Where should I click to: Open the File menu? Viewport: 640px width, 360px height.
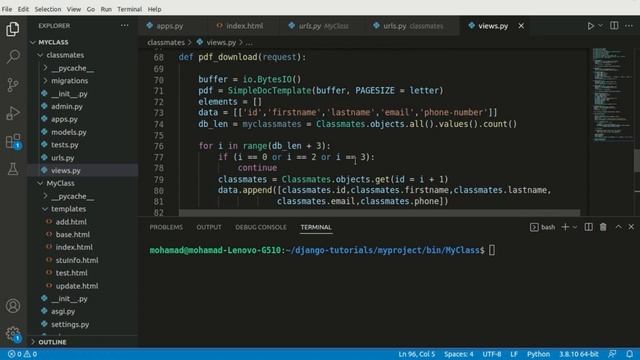tap(7, 9)
